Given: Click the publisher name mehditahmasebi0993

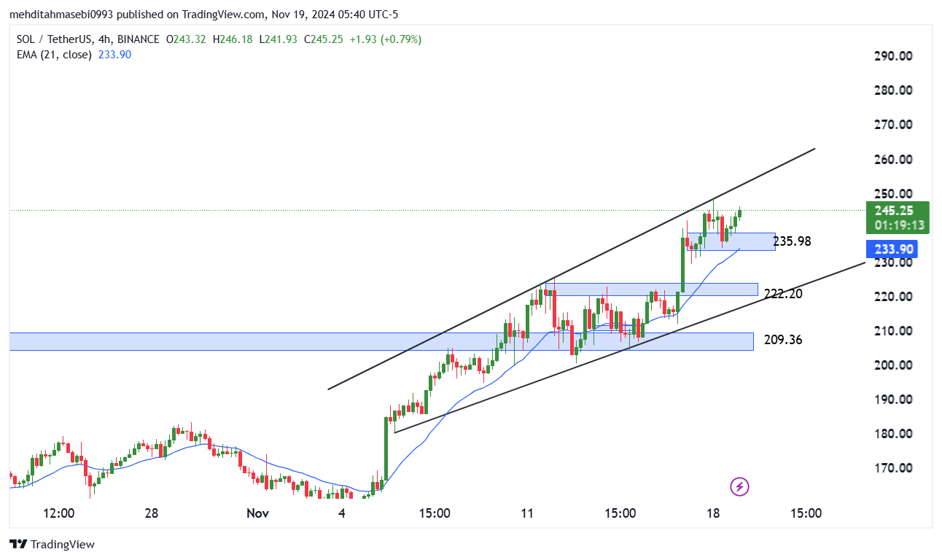Looking at the screenshot, I should [x=62, y=15].
